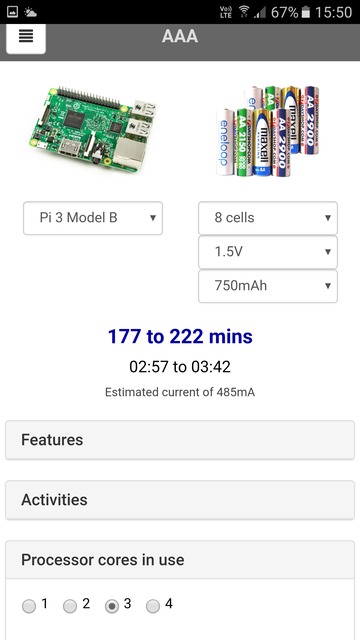Select 3 processor cores radio button
Screen dimensions: 360x640
[x=111, y=606]
